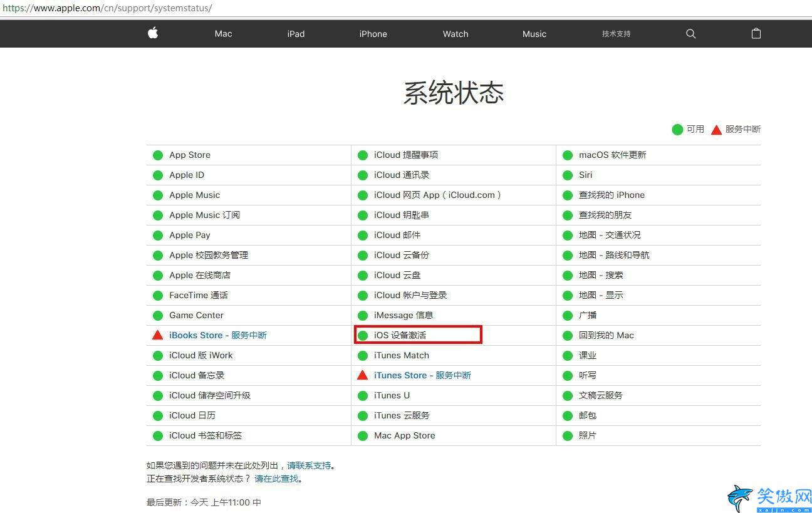Click the iCloud 帐户与登录 text
The image size is (812, 513).
point(410,295)
